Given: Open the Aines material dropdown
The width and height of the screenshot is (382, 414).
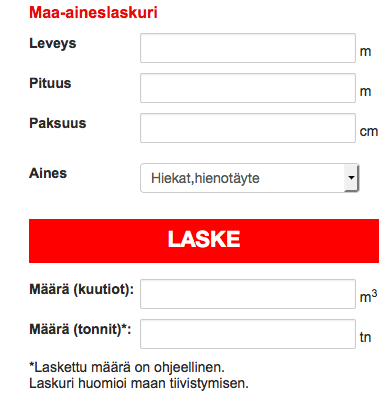Looking at the screenshot, I should coord(249,178).
